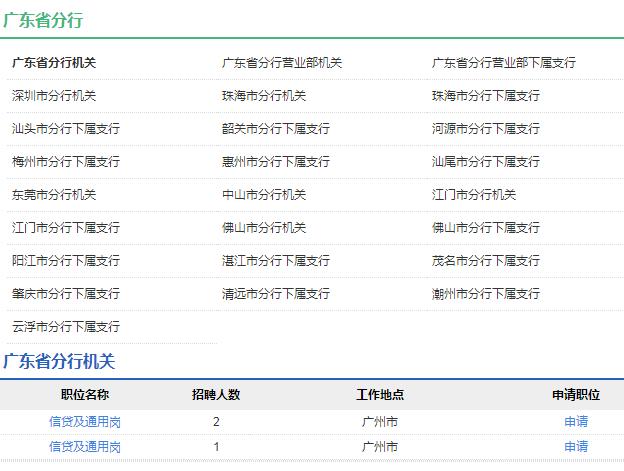The width and height of the screenshot is (624, 471).
Task: View 河源市分行下属支行 positions
Action: [485, 129]
